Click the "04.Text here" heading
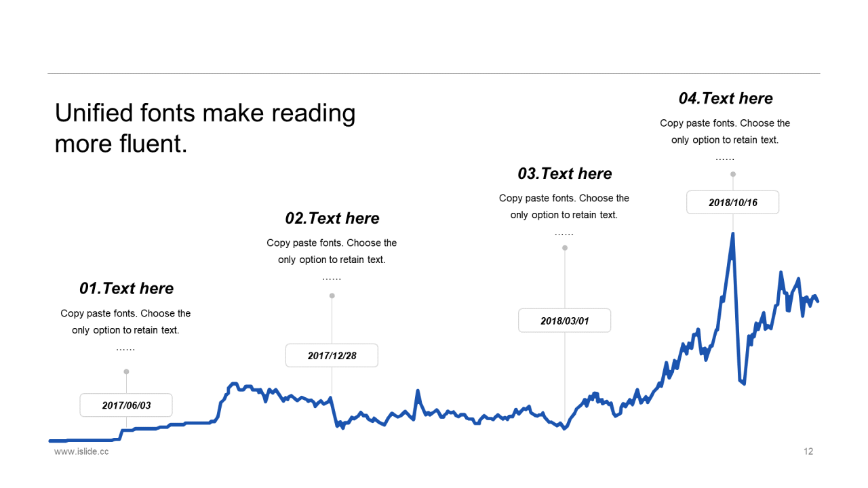This screenshot has height=488, width=868. [725, 98]
